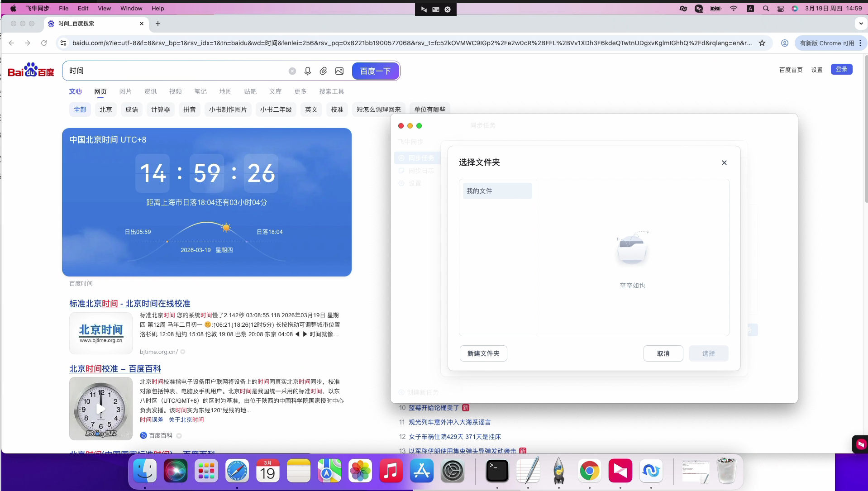868x491 pixels.
Task: Click the 新建文件夹 button
Action: tap(483, 353)
